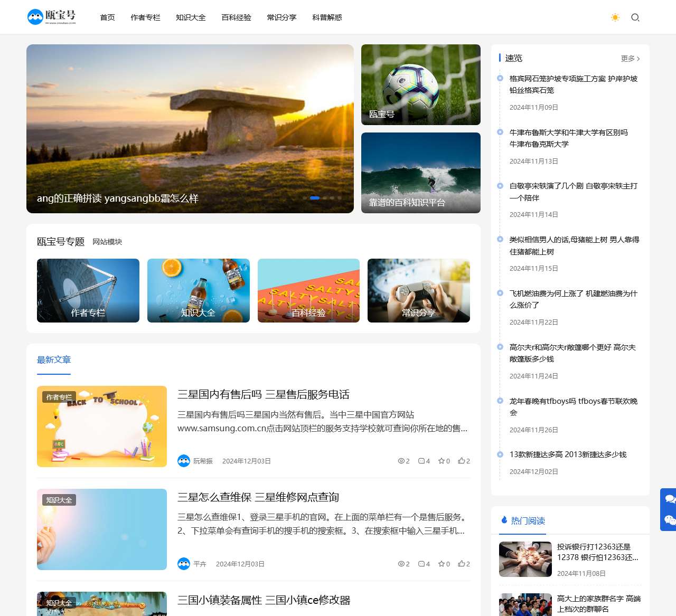676x616 pixels.
Task: Open search with the magnifier icon
Action: (x=635, y=17)
